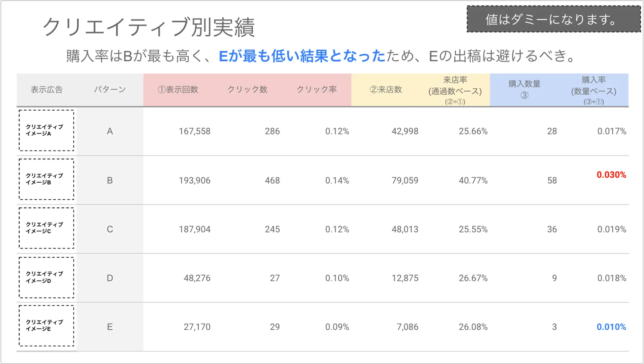Image resolution: width=644 pixels, height=364 pixels.
Task: Click the クリエイティブイメージA thumbnail box
Action: pyautogui.click(x=46, y=130)
